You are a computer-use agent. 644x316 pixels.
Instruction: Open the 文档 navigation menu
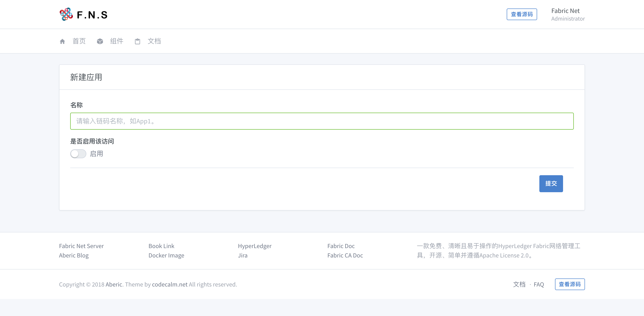(x=154, y=41)
